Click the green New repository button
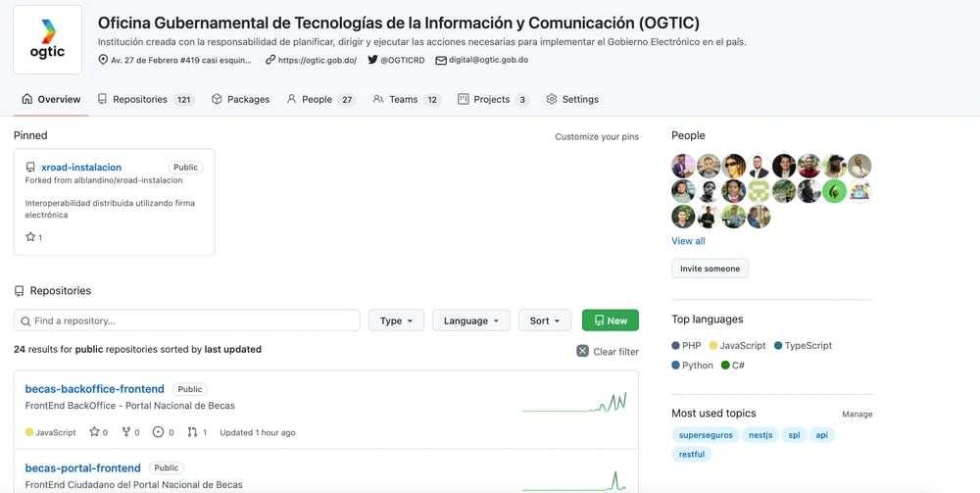980x493 pixels. [610, 320]
